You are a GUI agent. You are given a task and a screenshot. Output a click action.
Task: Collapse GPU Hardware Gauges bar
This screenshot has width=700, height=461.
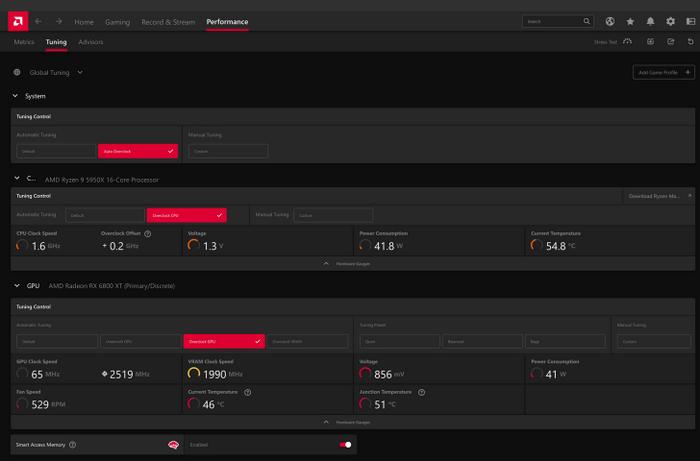point(353,422)
